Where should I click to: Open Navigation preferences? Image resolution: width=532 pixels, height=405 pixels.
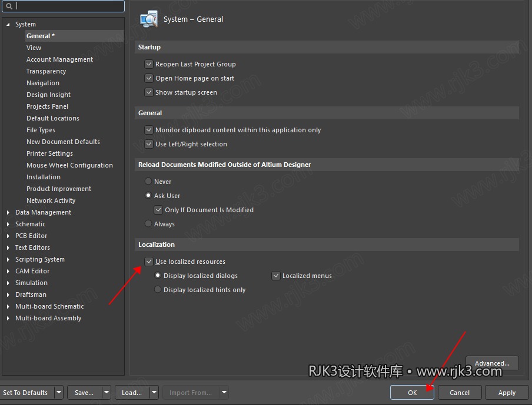[x=43, y=83]
